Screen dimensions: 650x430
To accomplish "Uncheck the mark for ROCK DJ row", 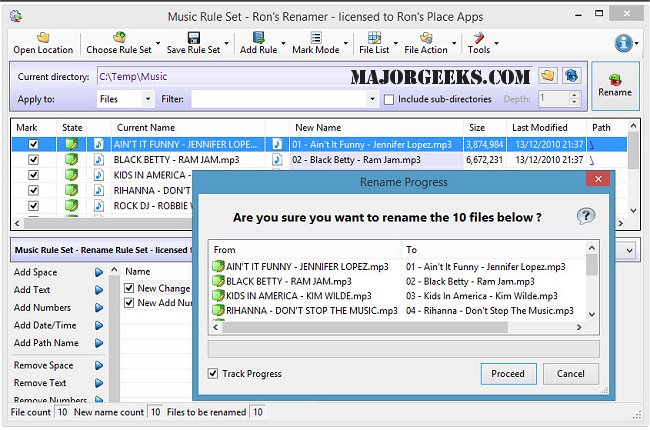I will point(34,206).
